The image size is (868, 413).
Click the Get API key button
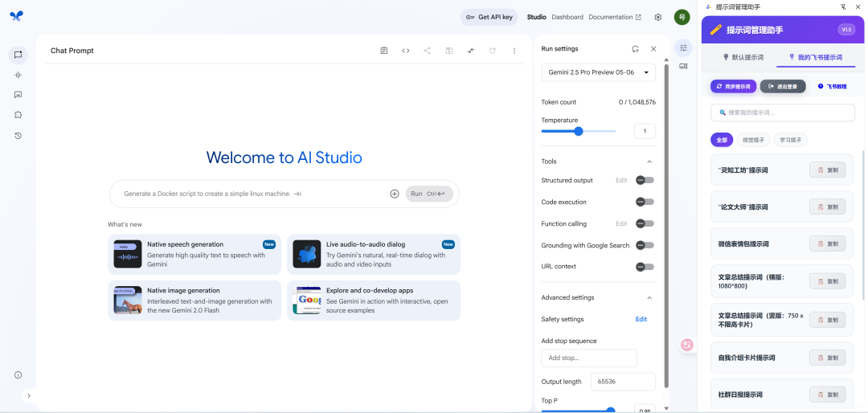(x=489, y=17)
